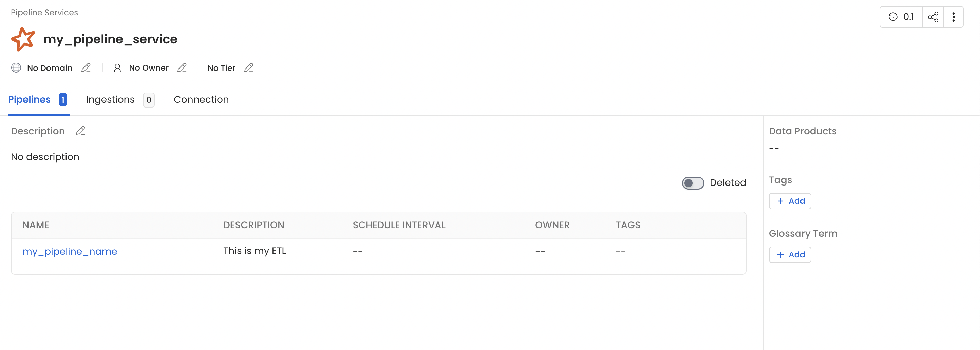Open version history 0.1 button
Screen dimensions: 980x350
pos(901,17)
